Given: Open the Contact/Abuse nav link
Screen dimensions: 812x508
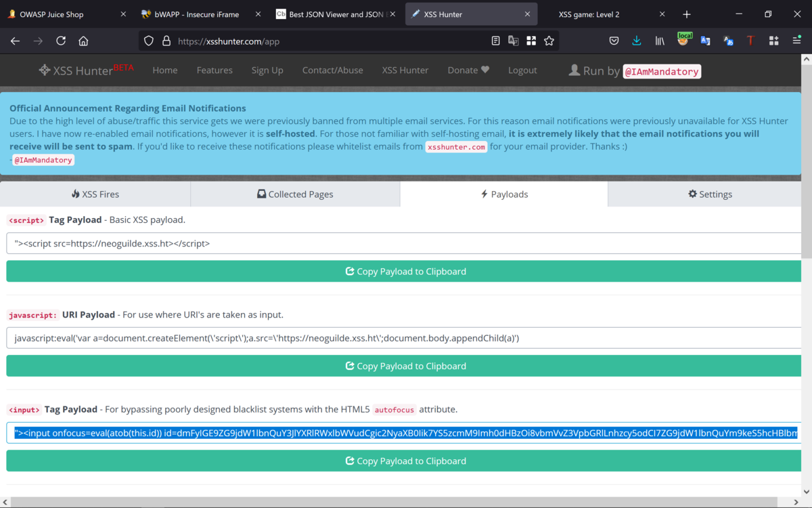Looking at the screenshot, I should click(332, 70).
